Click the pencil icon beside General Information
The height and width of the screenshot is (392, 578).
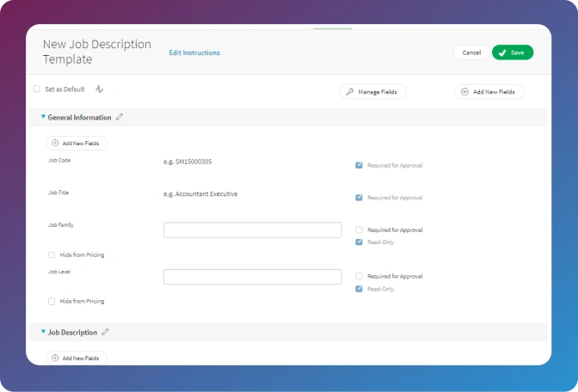[119, 117]
